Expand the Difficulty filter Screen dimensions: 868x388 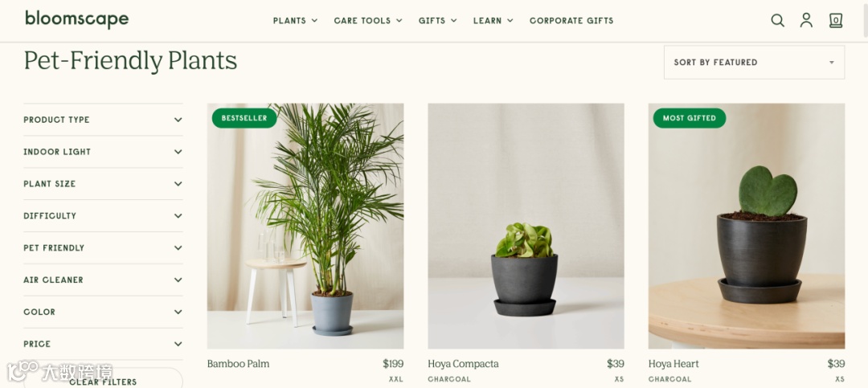tap(103, 216)
